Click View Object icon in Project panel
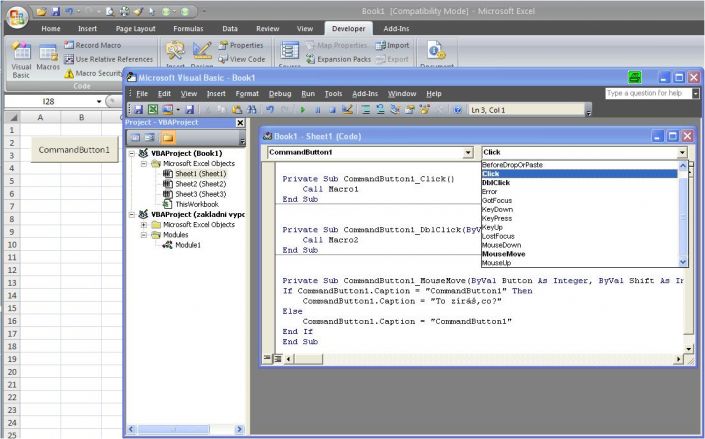705x439 pixels. pyautogui.click(x=149, y=138)
